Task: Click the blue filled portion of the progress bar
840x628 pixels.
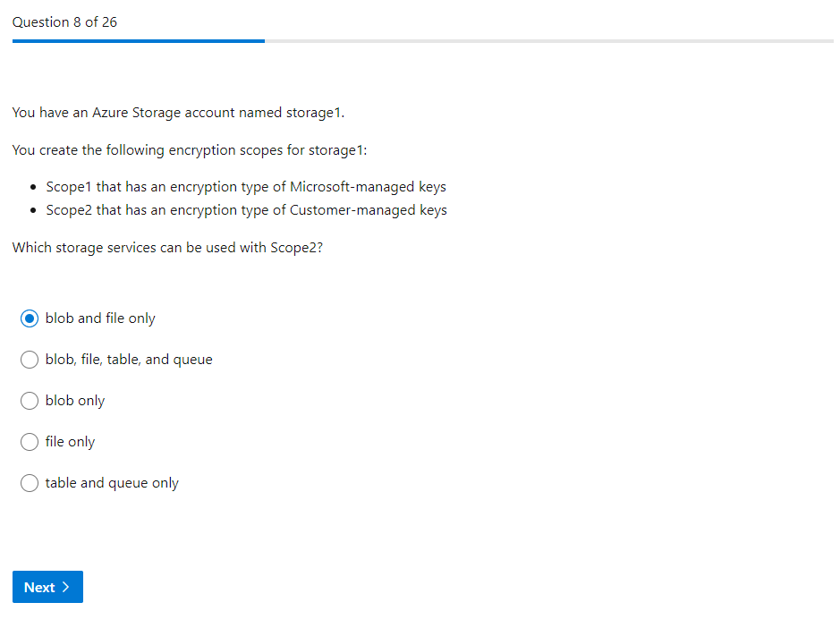Action: 139,40
